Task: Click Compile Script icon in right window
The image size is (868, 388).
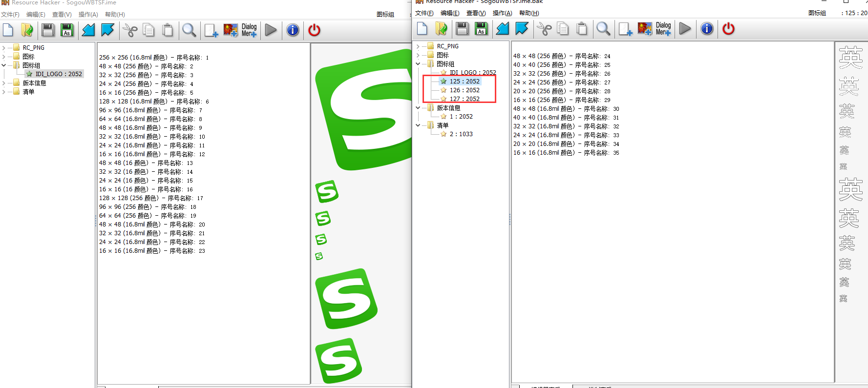Action: coord(503,29)
